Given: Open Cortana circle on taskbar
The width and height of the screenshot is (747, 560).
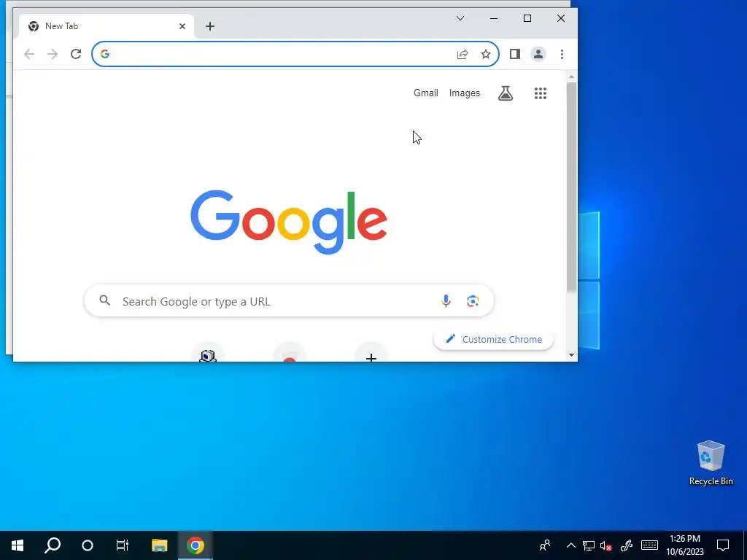Looking at the screenshot, I should click(88, 545).
